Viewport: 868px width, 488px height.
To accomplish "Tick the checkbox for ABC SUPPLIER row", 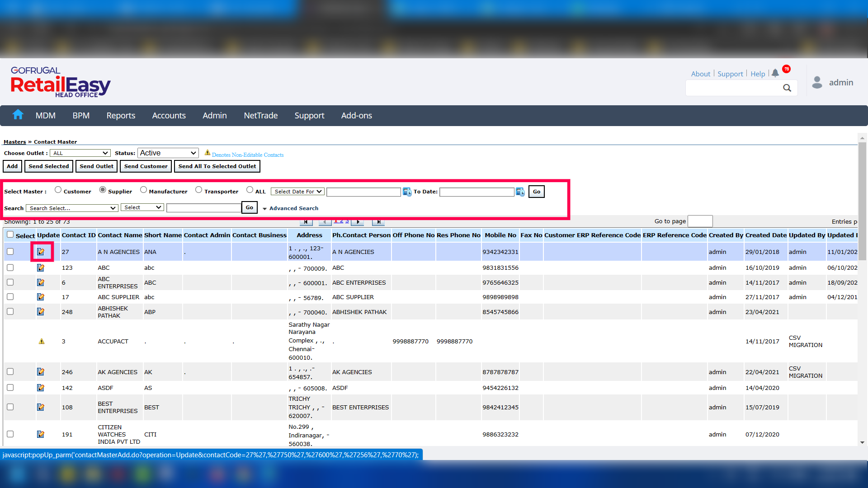I will point(10,297).
